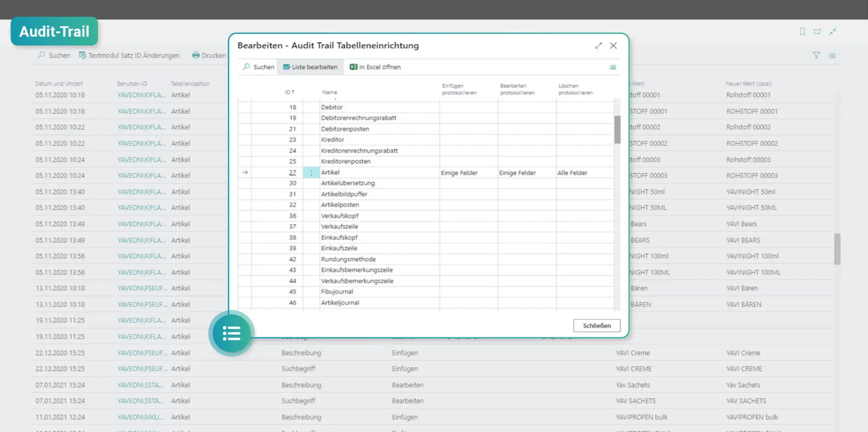Open YAVEON\MKU link in the 11.01.2021 12:24 row
Image resolution: width=868 pixels, height=432 pixels.
coord(141,417)
